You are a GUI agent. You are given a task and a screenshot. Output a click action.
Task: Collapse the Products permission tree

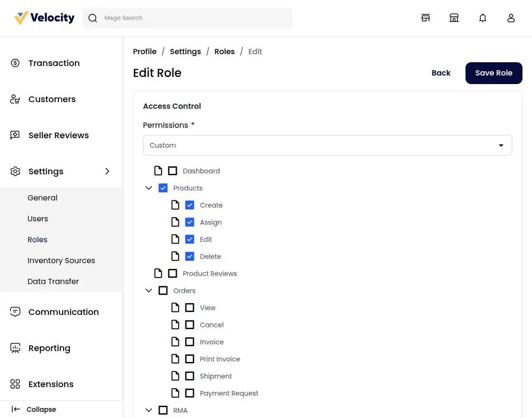(x=149, y=188)
